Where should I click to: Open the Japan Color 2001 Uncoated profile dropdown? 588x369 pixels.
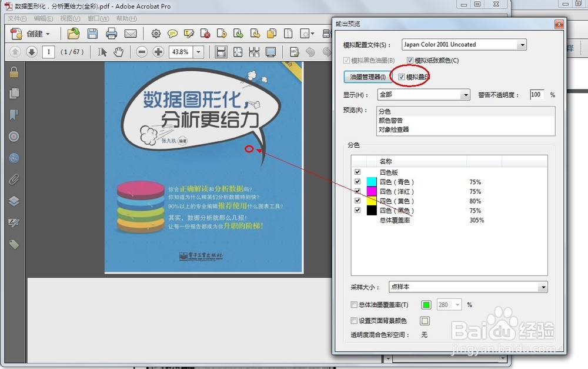(522, 44)
